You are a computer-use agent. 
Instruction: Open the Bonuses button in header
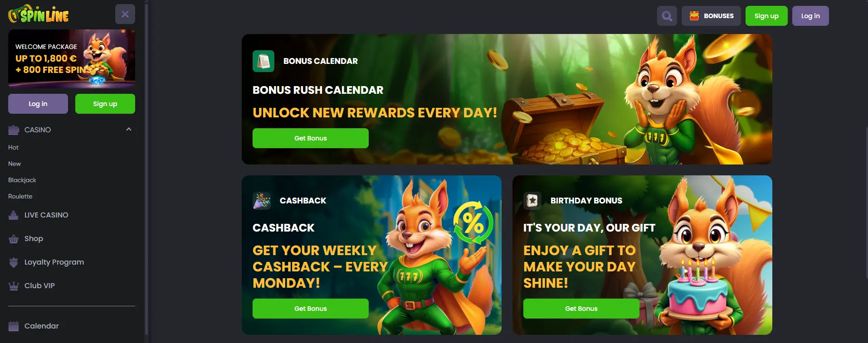(x=711, y=16)
